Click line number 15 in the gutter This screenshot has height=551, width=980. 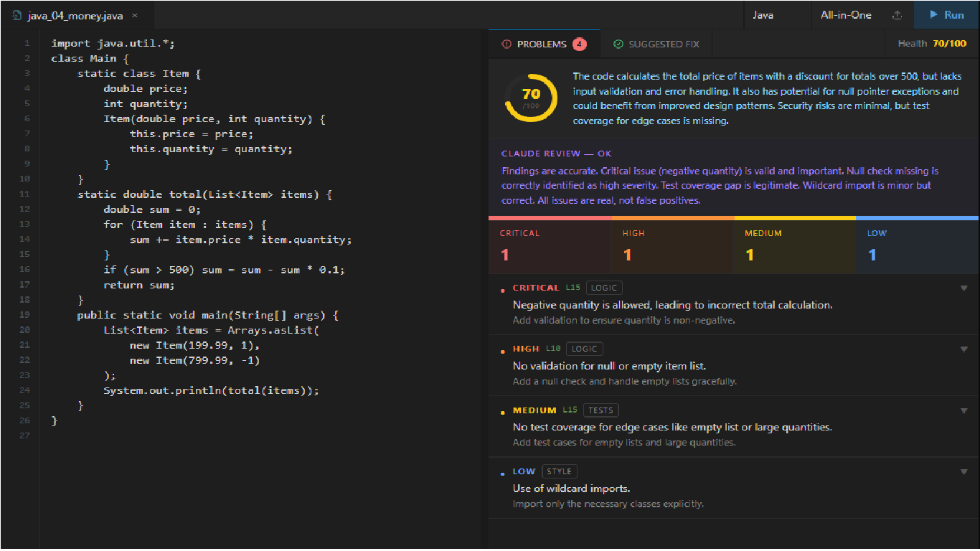point(26,255)
